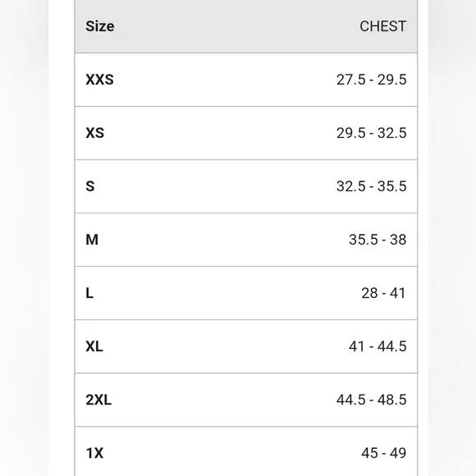
Task: Select the XL size label
Action: [94, 346]
